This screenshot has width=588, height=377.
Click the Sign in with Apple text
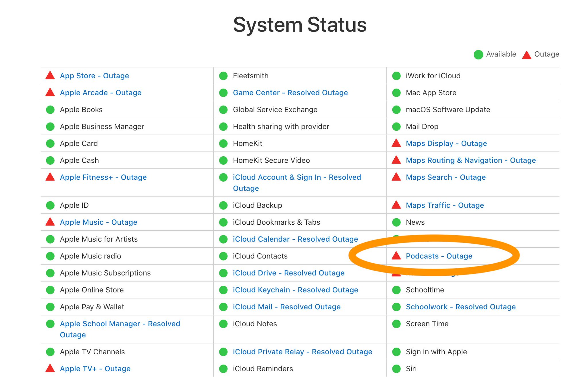coord(436,352)
